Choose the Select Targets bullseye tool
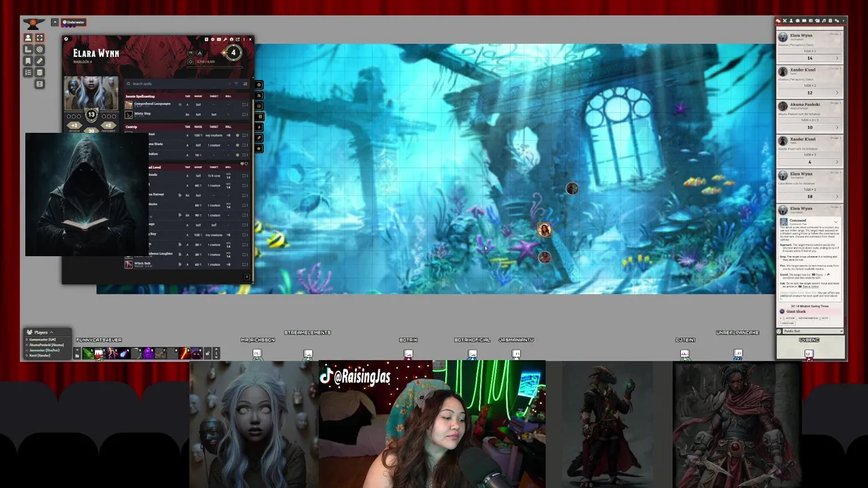Screen dimensions: 868x488 [x=39, y=49]
